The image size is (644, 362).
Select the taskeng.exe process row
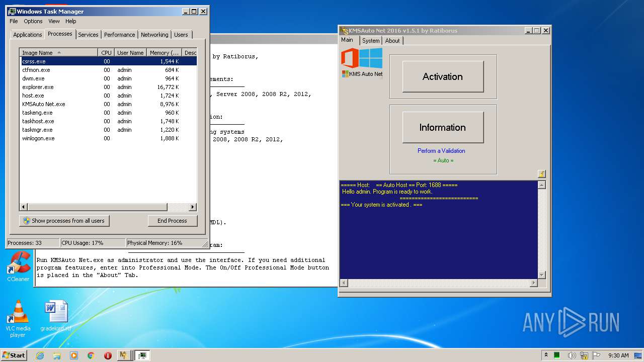click(108, 113)
